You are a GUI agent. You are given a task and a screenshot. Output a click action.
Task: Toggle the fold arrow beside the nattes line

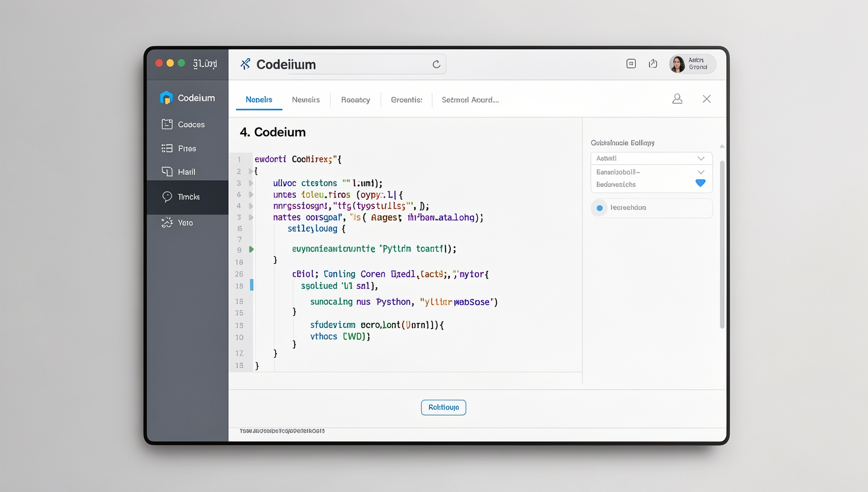click(x=251, y=217)
